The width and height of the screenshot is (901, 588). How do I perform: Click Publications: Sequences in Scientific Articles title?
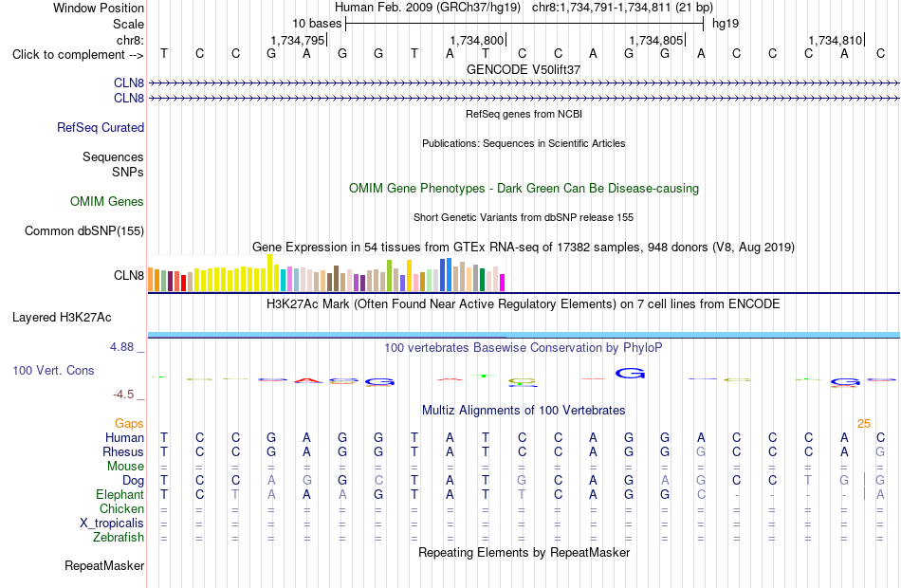point(524,144)
